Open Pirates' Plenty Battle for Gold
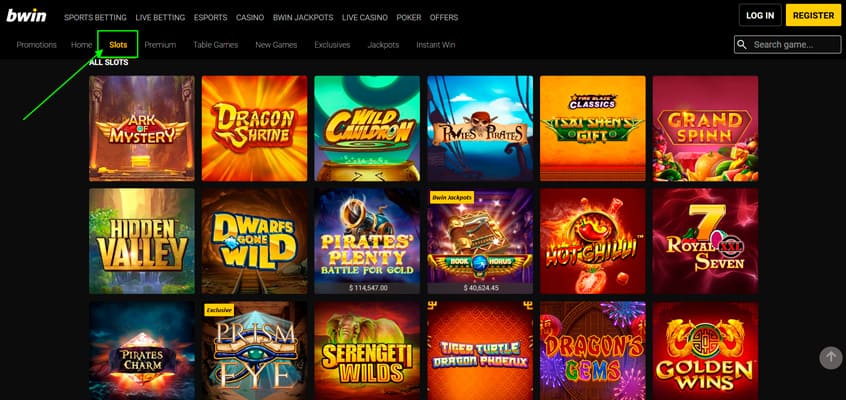This screenshot has width=846, height=400. coord(367,241)
